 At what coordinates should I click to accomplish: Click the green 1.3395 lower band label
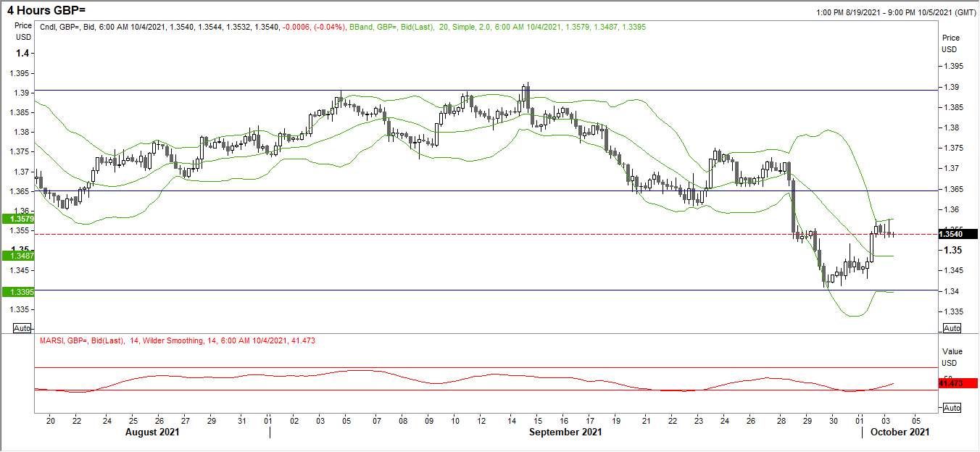(16, 292)
